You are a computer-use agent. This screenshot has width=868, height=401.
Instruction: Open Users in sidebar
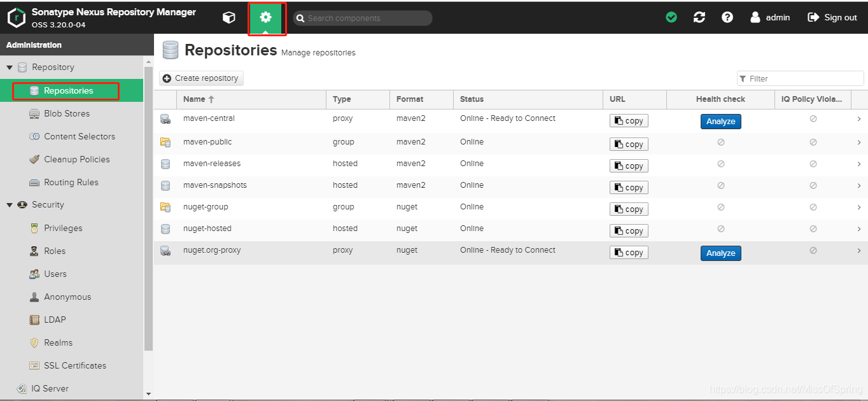point(71,274)
